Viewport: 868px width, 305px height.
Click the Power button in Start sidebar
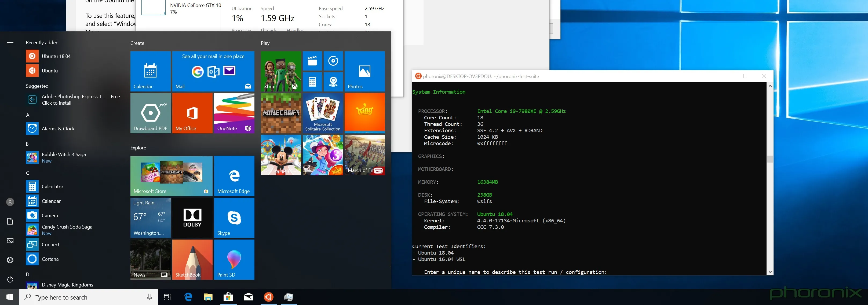coord(10,279)
